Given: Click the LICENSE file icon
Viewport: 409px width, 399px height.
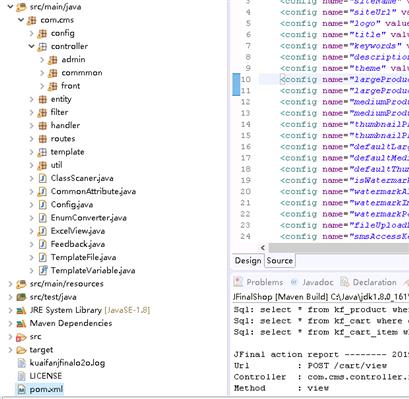Looking at the screenshot, I should click(x=21, y=376).
